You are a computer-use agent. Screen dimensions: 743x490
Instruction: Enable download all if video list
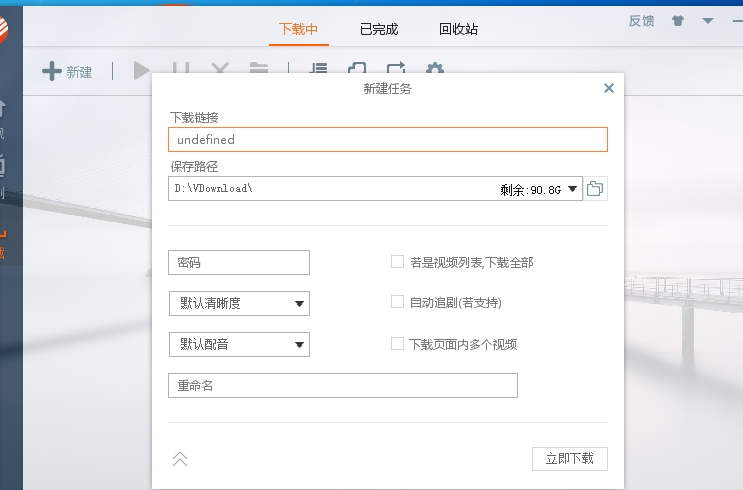pyautogui.click(x=397, y=262)
